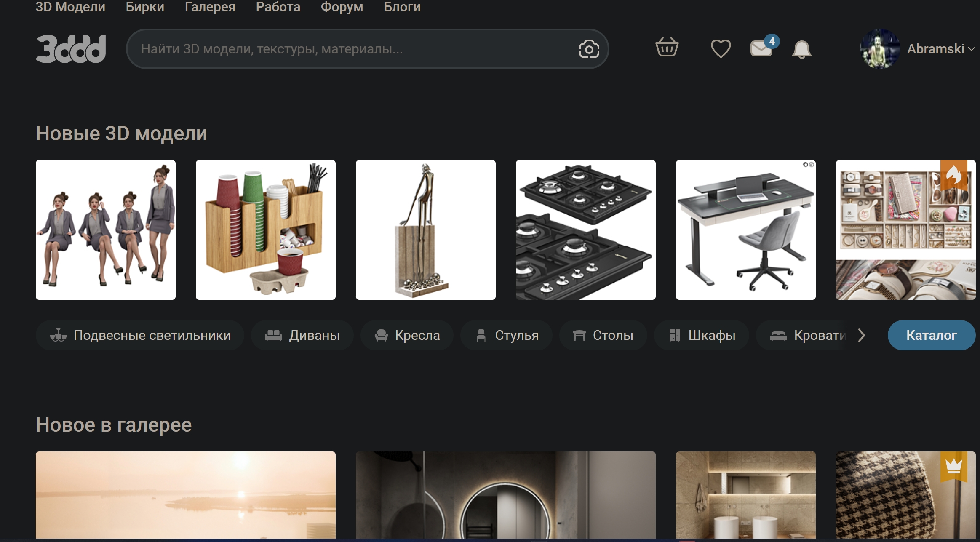The height and width of the screenshot is (542, 980).
Task: Open the gas cooktop model thumbnail
Action: click(x=585, y=230)
